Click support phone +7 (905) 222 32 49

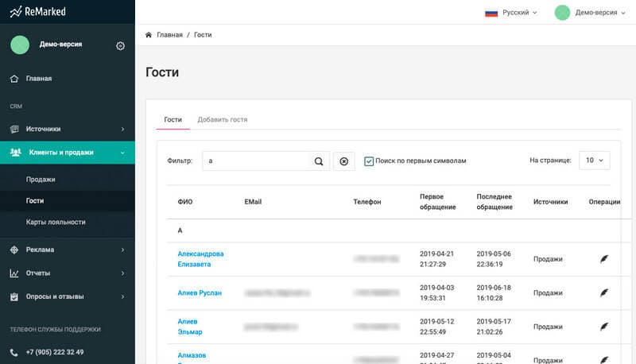click(55, 352)
